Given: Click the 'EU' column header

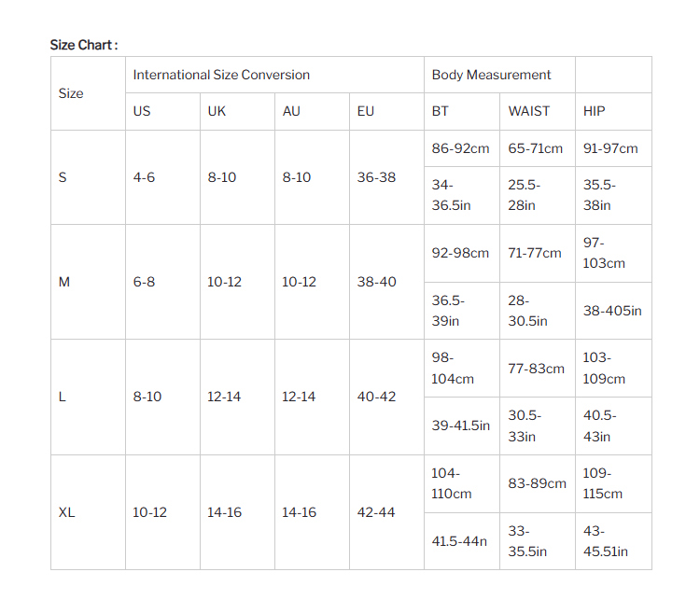Looking at the screenshot, I should (x=366, y=111).
